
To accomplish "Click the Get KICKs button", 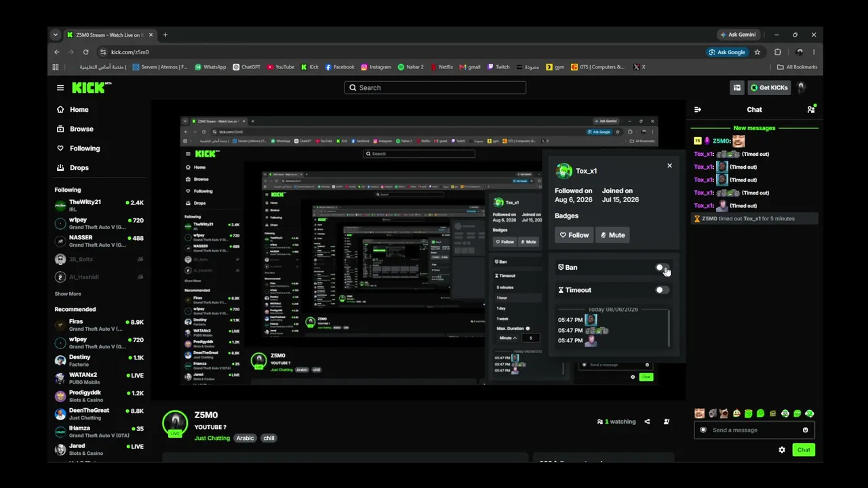I will [769, 87].
